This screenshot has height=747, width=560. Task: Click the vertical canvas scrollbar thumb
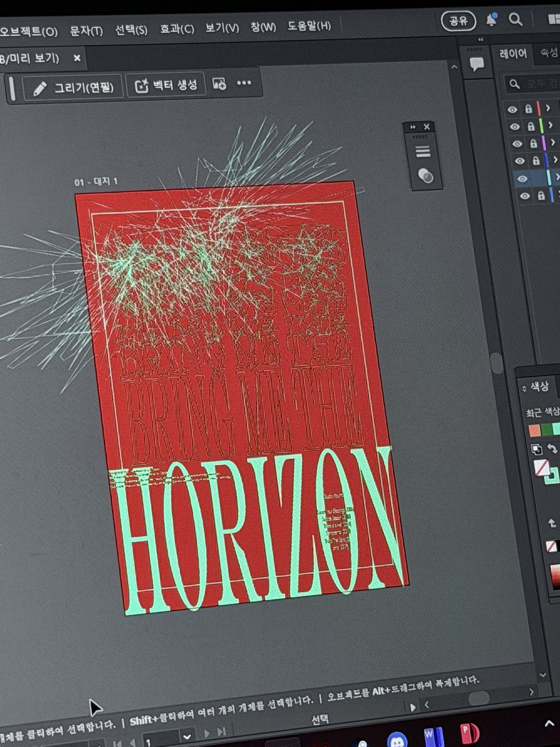point(497,364)
